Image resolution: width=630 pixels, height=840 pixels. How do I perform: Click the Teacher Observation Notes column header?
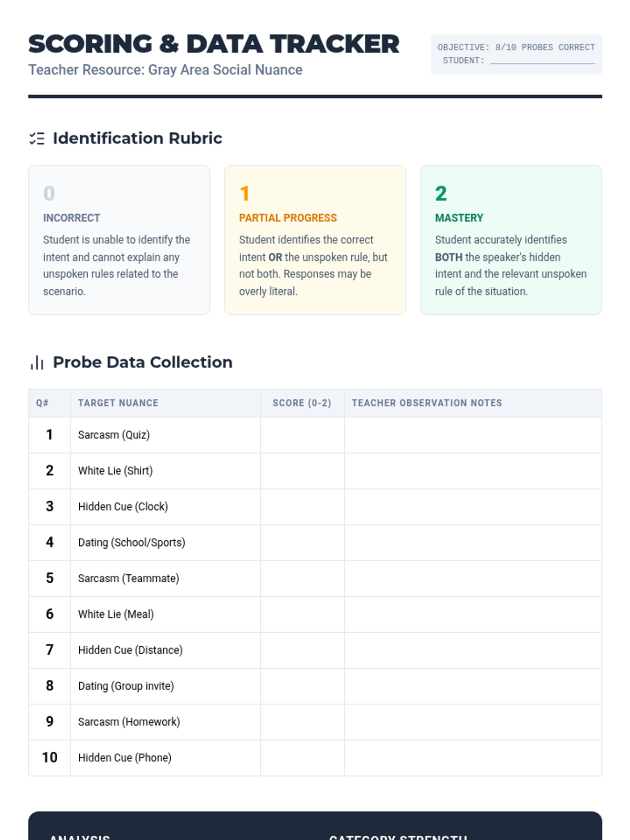pyautogui.click(x=426, y=403)
